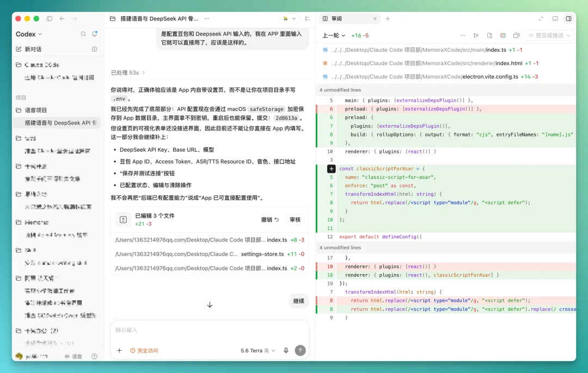Toggle the right side panel icon

click(x=568, y=18)
